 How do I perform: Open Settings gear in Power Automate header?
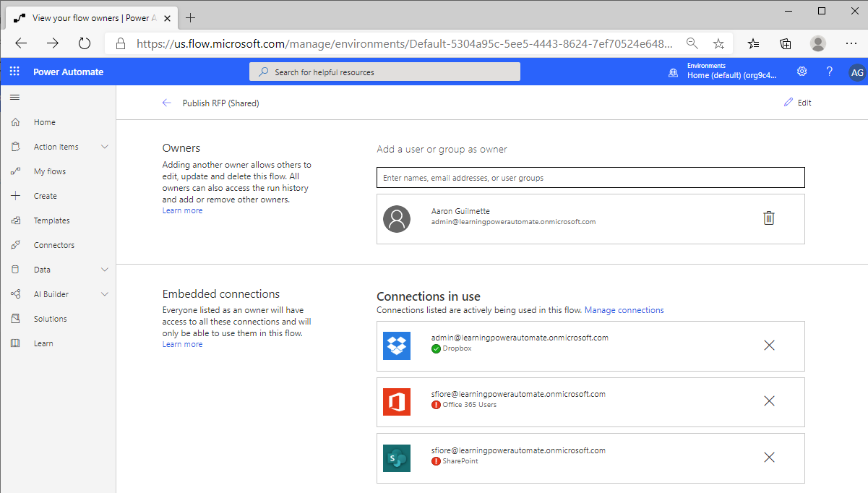point(802,72)
